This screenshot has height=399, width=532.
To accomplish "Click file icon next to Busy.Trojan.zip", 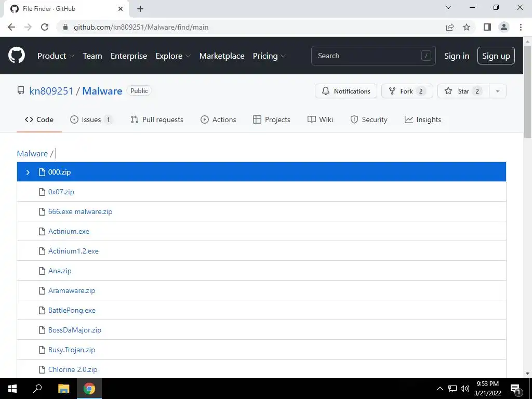I will (42, 350).
